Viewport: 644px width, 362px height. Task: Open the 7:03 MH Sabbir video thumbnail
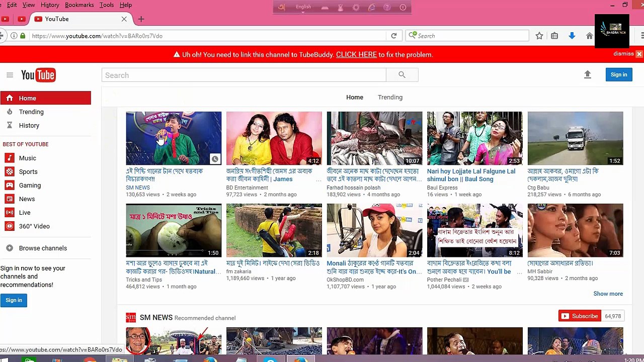pos(575,230)
